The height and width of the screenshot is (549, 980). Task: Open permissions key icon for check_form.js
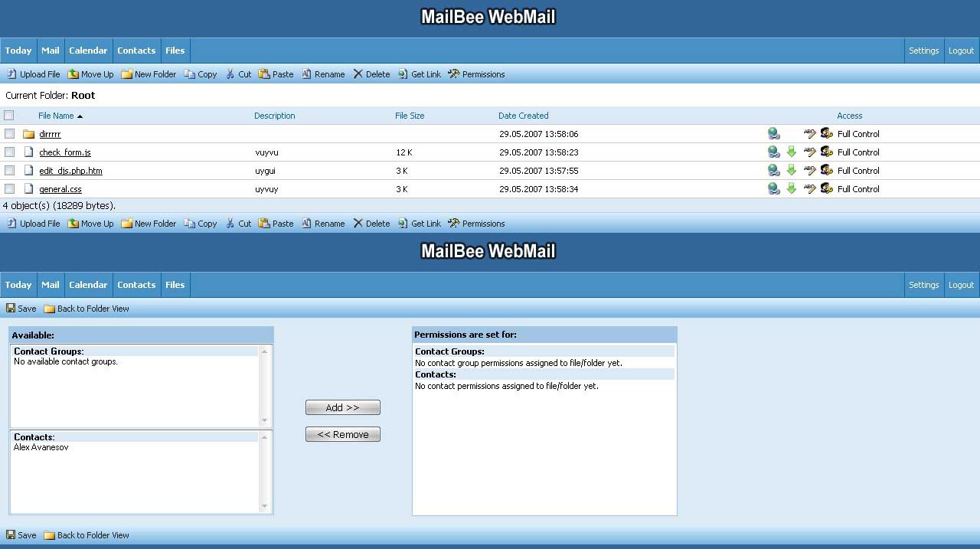827,152
